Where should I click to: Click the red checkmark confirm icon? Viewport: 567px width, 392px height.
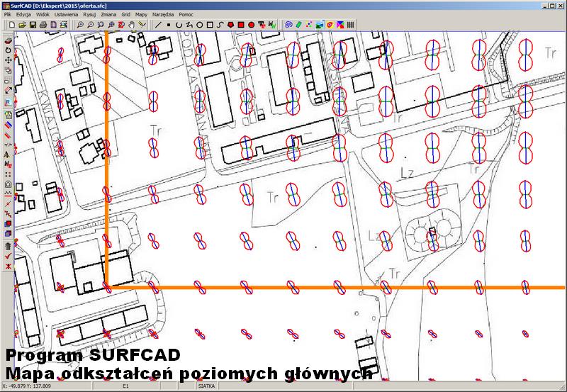8,256
